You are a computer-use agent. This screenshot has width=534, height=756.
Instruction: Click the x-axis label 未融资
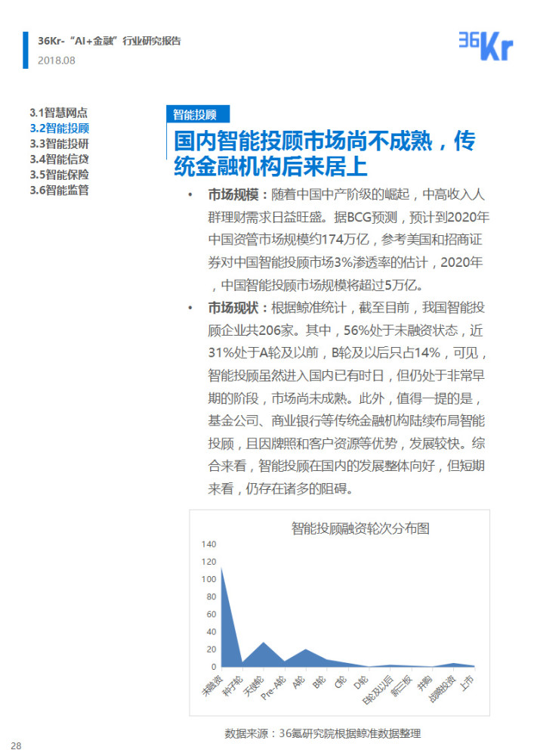212,686
